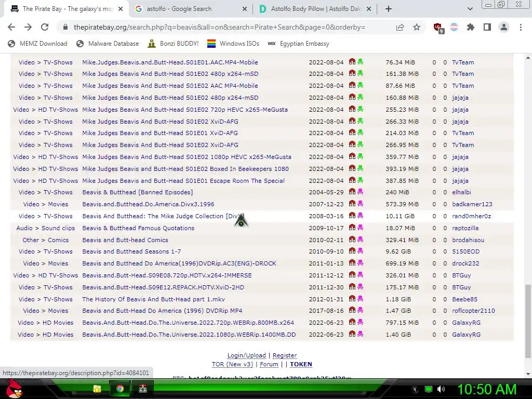The image size is (532, 399).
Task: Click green skull icon for S01E01.AAC.MP4-Mobile row
Action: point(361,62)
